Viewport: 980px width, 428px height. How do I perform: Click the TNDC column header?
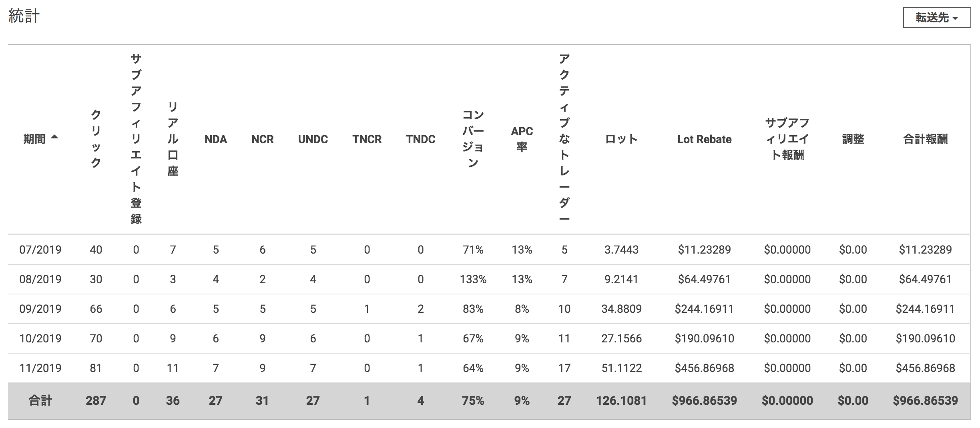[420, 139]
